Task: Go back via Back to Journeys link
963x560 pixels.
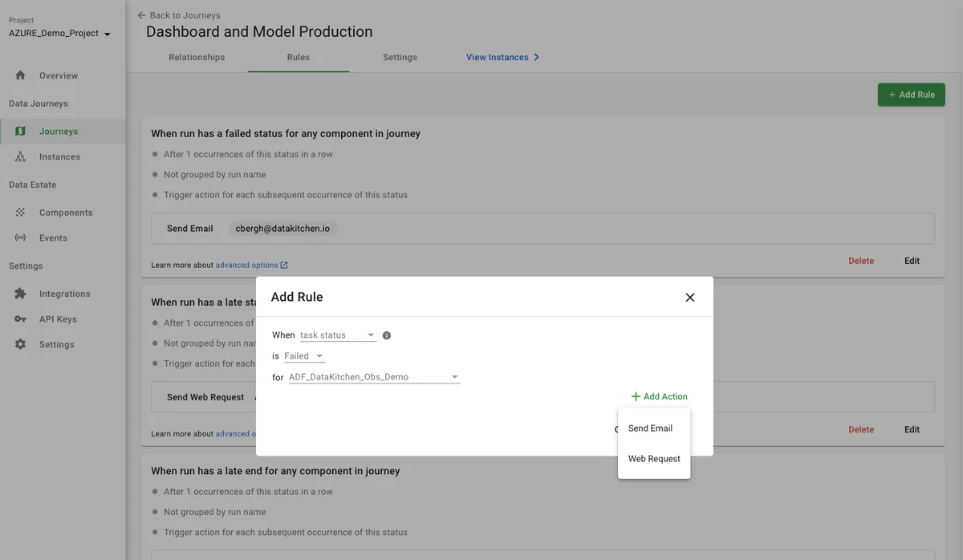Action: [x=179, y=15]
